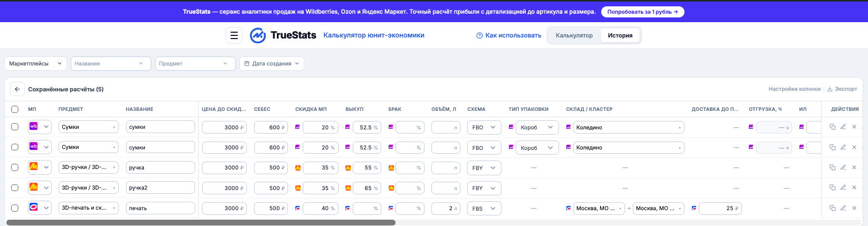Click the delivery cost field showing 25 ₽
Image resolution: width=868 pixels, height=226 pixels.
click(720, 208)
